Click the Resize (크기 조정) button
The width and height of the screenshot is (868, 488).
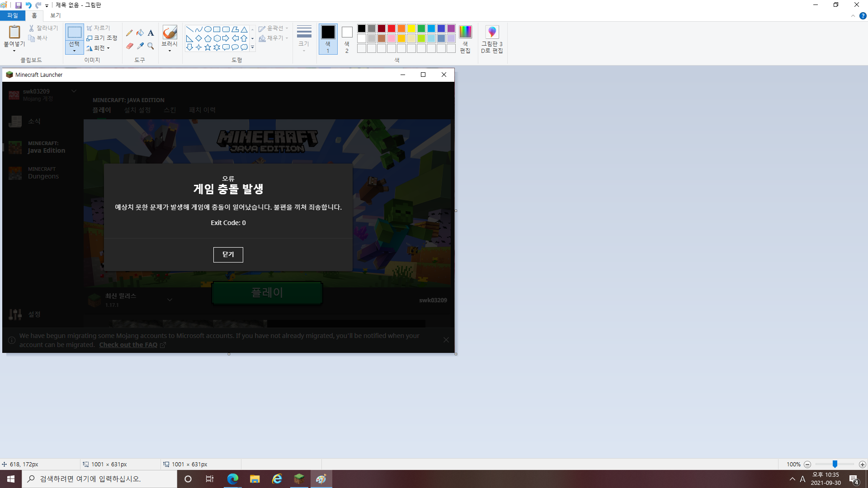pos(102,38)
